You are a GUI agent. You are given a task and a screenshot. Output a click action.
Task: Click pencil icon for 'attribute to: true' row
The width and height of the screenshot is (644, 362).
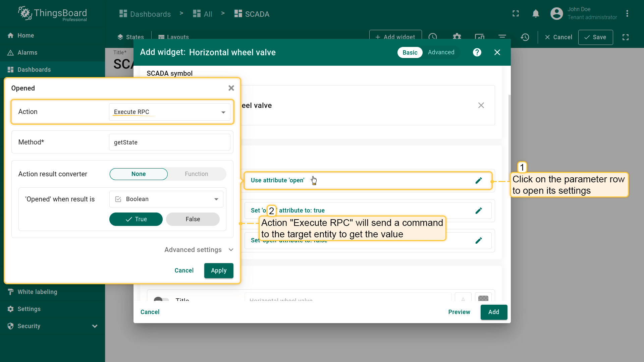pyautogui.click(x=479, y=210)
